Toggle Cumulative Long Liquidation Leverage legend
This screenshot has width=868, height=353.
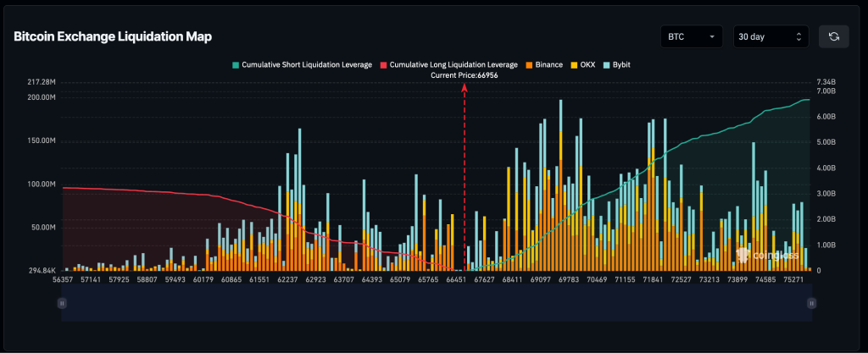(449, 64)
